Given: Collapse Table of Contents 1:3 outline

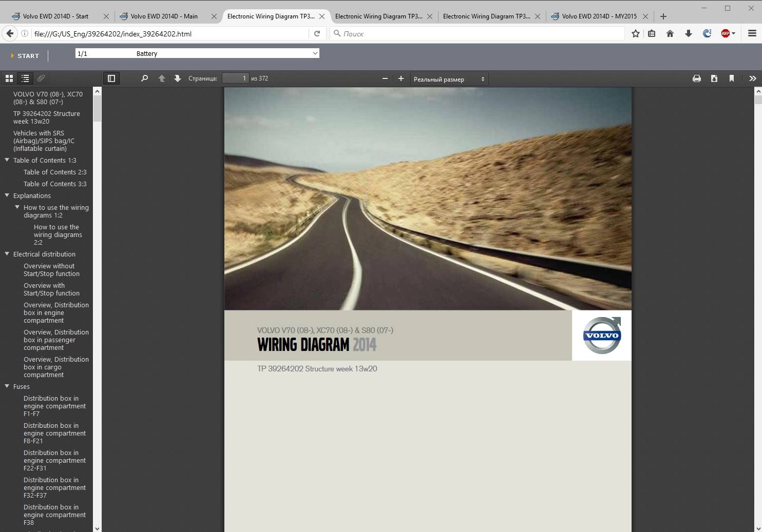Looking at the screenshot, I should [x=7, y=160].
